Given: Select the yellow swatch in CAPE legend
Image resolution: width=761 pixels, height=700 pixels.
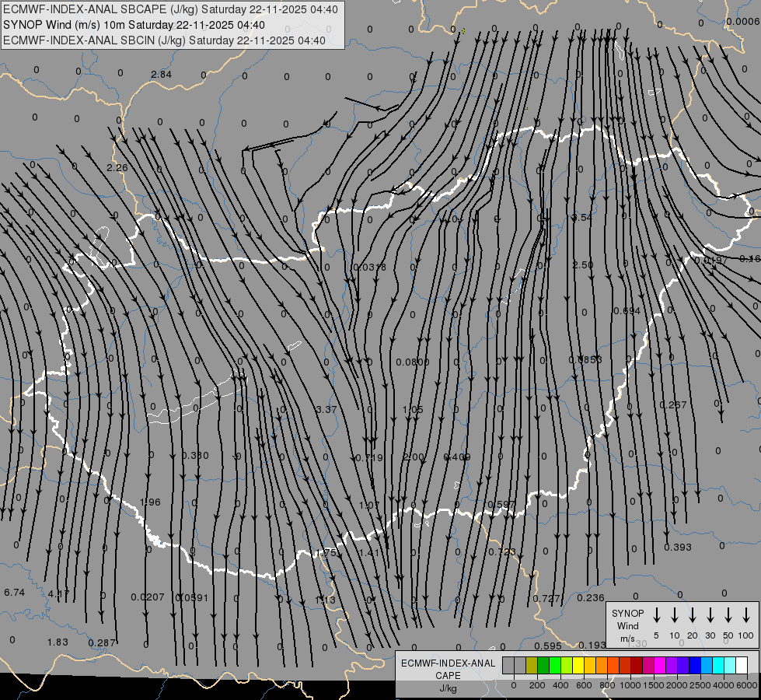Looking at the screenshot, I should tap(578, 665).
